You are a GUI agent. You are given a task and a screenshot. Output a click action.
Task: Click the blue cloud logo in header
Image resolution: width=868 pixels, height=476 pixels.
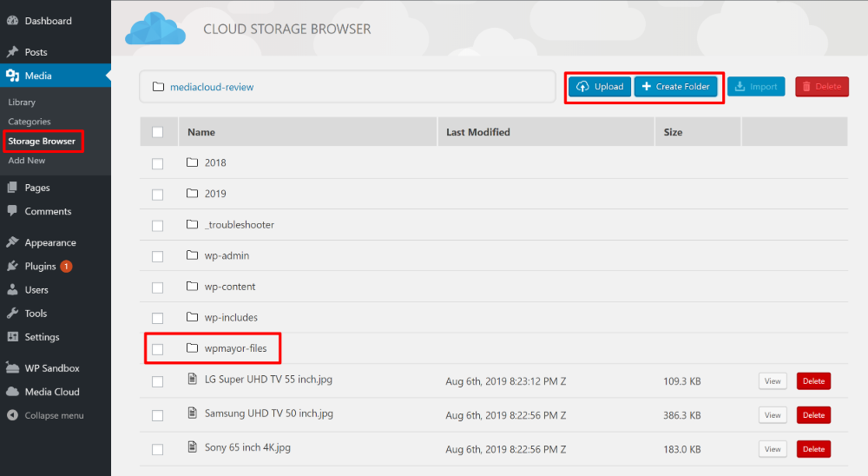[155, 29]
